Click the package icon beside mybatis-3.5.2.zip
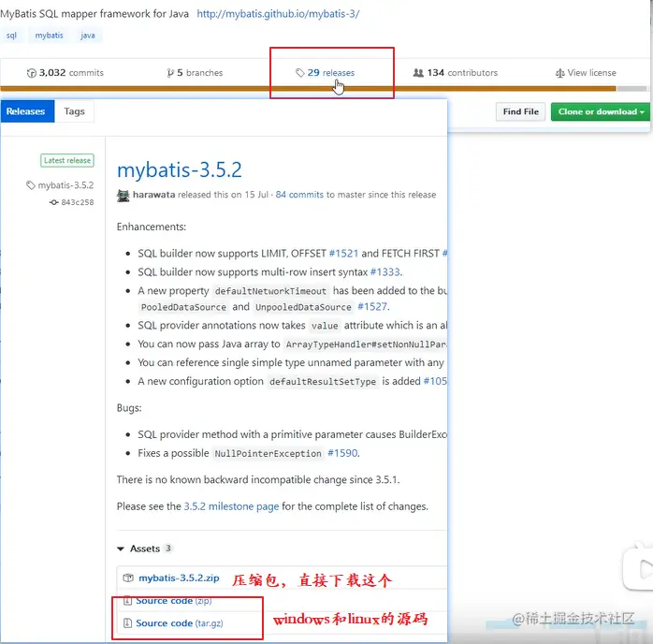 [x=128, y=578]
